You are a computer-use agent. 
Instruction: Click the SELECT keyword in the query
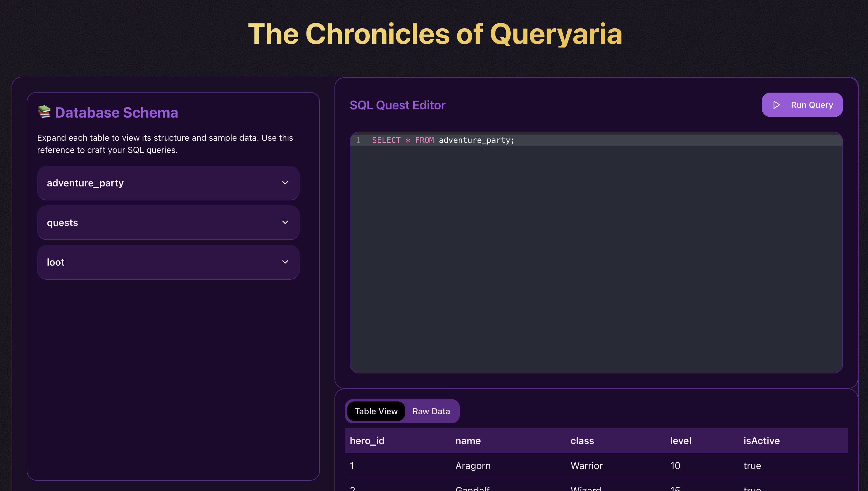click(x=386, y=140)
